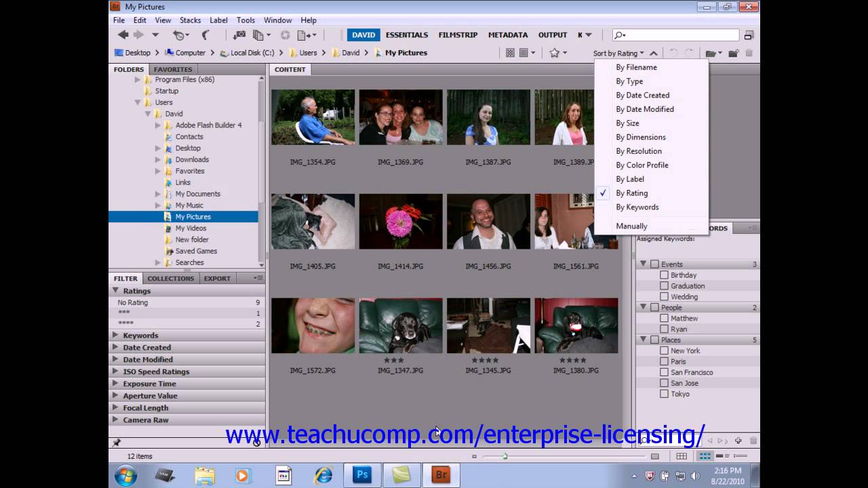
Task: Click the create new folder icon
Action: (733, 53)
